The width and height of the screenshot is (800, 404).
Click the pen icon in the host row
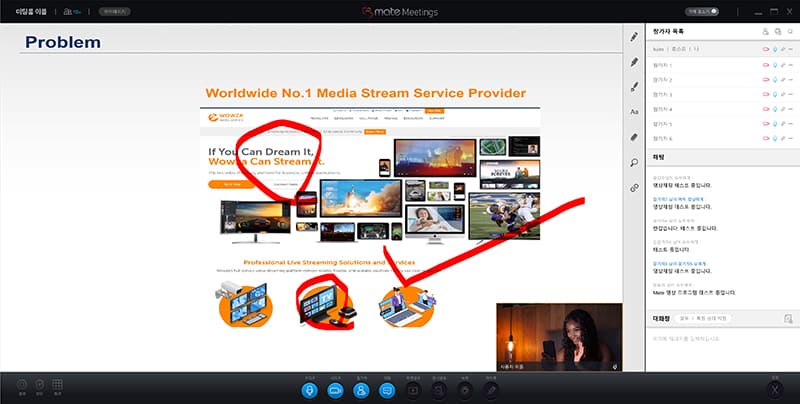(783, 49)
